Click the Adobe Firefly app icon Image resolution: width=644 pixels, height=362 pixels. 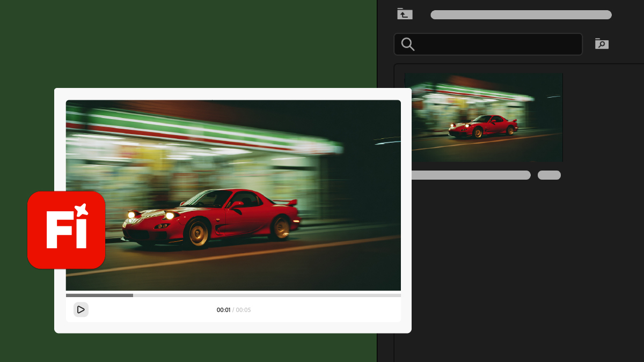click(x=66, y=230)
